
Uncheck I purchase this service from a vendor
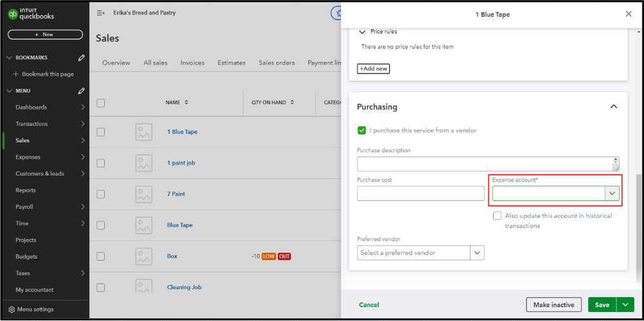[x=361, y=130]
